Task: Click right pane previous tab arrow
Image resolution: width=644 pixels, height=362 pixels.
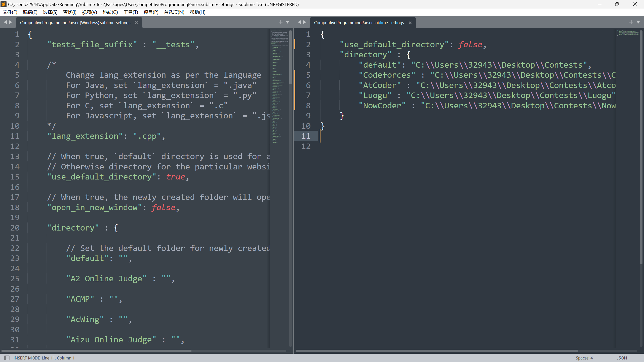Action: pos(299,22)
